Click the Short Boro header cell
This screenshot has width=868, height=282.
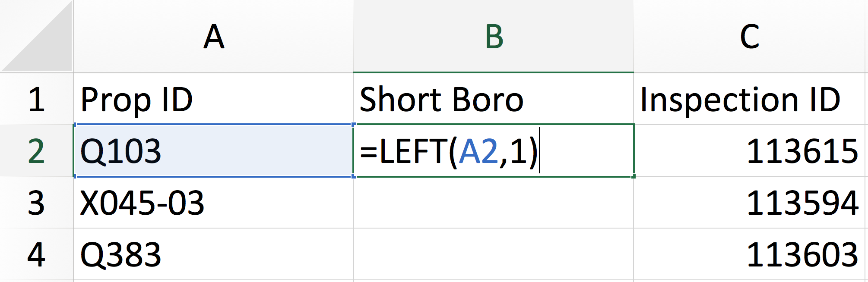coord(494,99)
